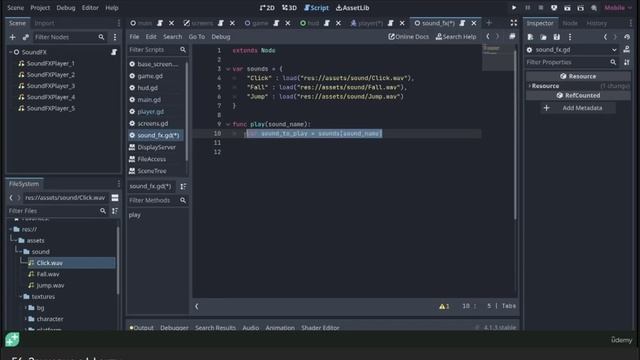640x360 pixels.
Task: Open DisplayServer docs entry
Action: (x=156, y=147)
